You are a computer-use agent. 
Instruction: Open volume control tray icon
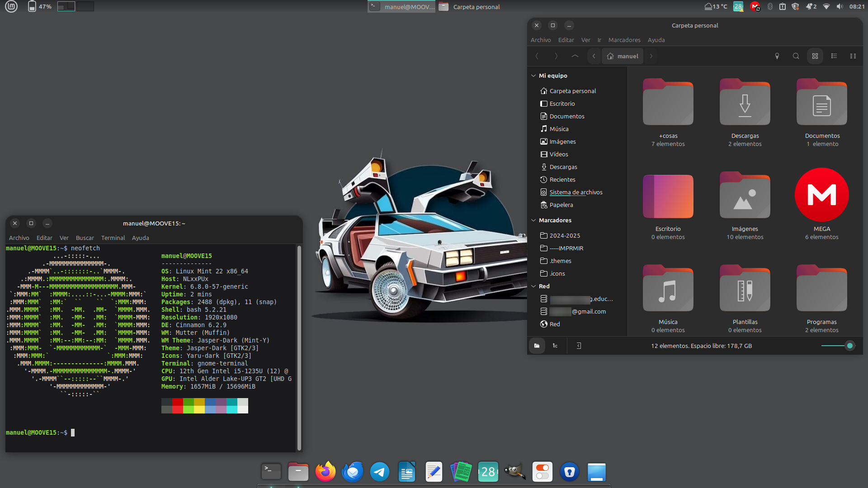[x=840, y=6]
